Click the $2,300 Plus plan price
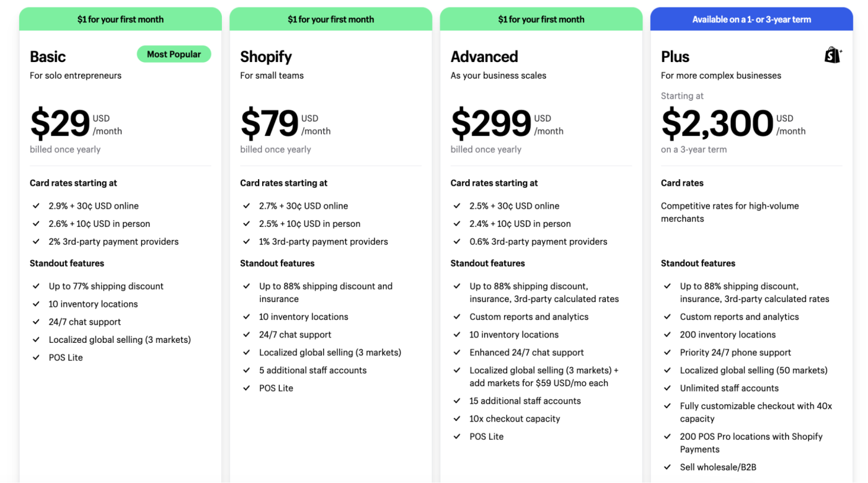 pyautogui.click(x=717, y=123)
